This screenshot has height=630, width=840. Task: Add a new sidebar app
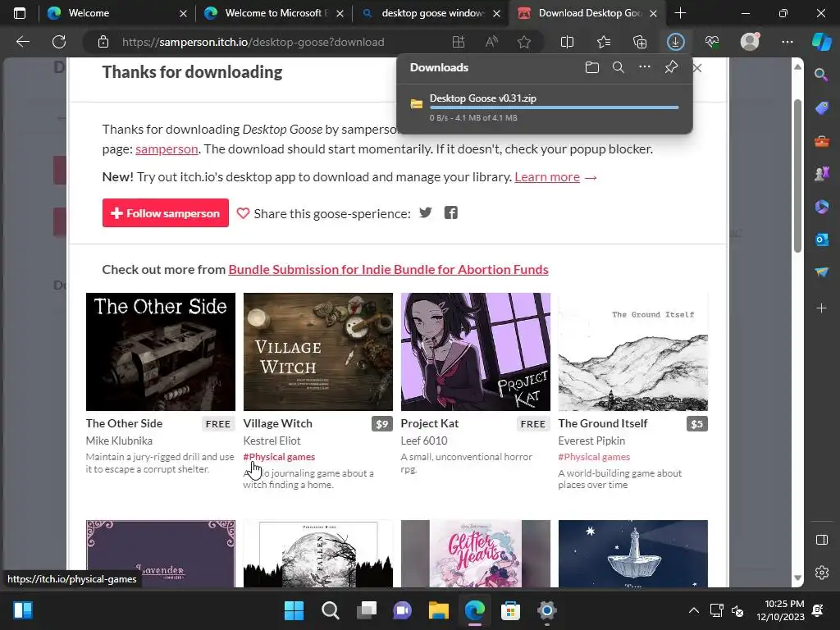821,308
